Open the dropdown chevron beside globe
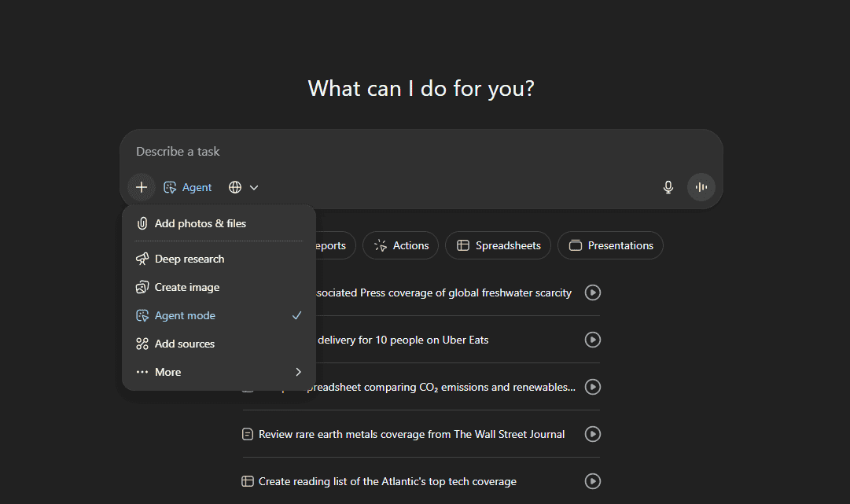 point(254,187)
